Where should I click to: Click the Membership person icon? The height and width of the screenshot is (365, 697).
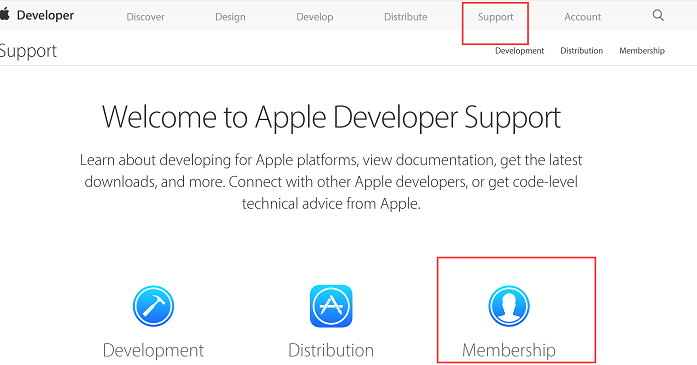509,306
